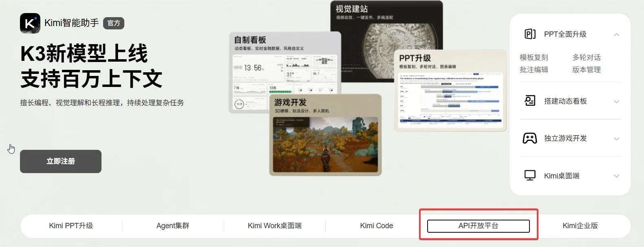Expand the 搭建动态看板 section chevron
Screen dimensions: 644x247
[617, 102]
